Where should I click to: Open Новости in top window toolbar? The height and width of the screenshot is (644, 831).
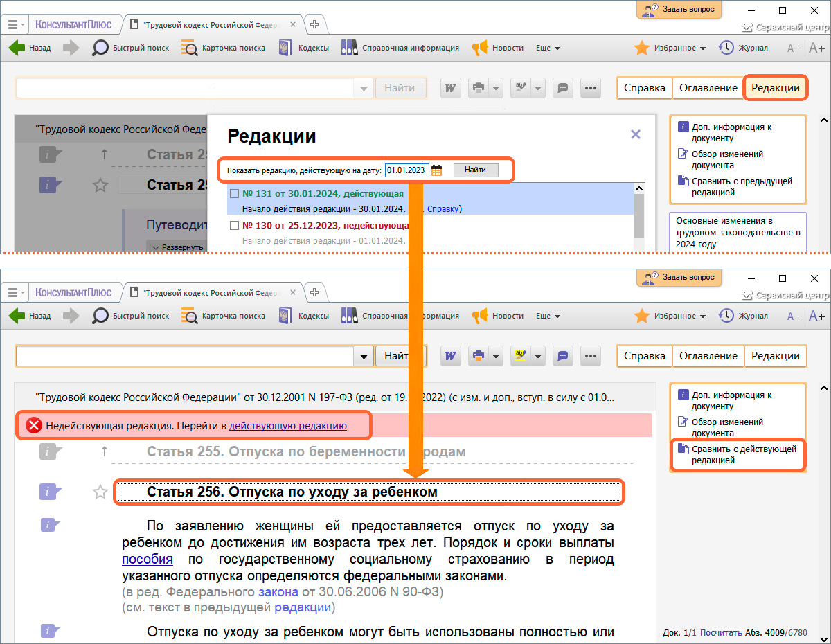(x=497, y=48)
